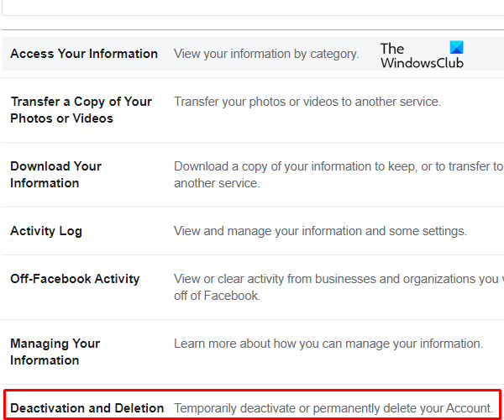Click "View and manage your information" description

(320, 231)
